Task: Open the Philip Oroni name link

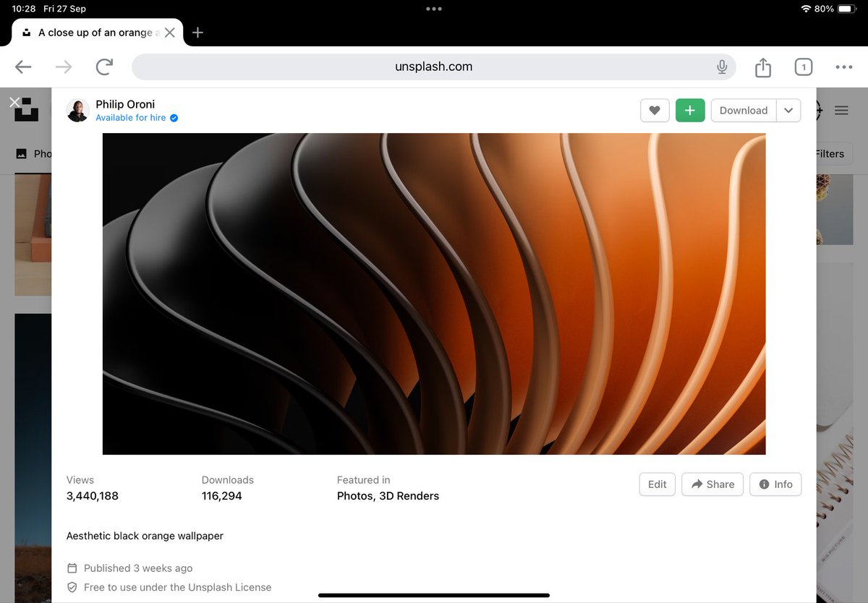Action: pyautogui.click(x=125, y=104)
